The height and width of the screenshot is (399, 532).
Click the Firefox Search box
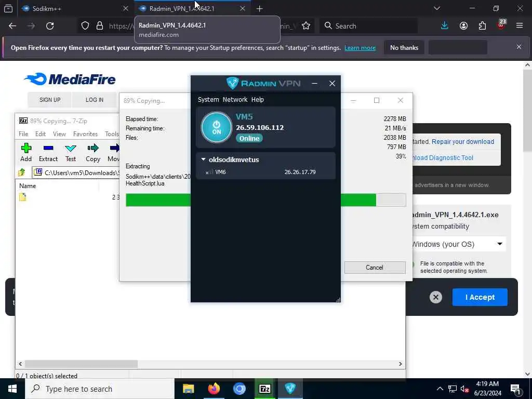point(368,26)
